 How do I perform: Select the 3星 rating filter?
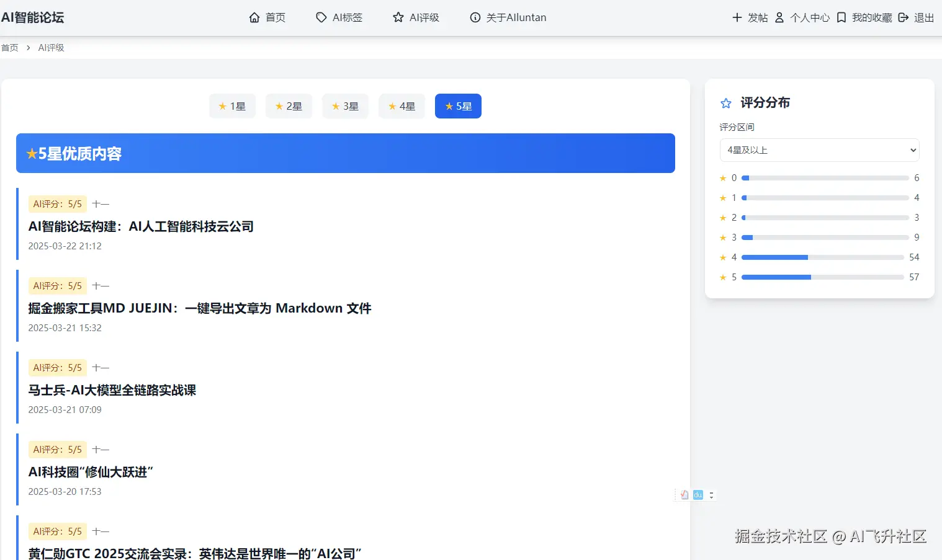345,106
